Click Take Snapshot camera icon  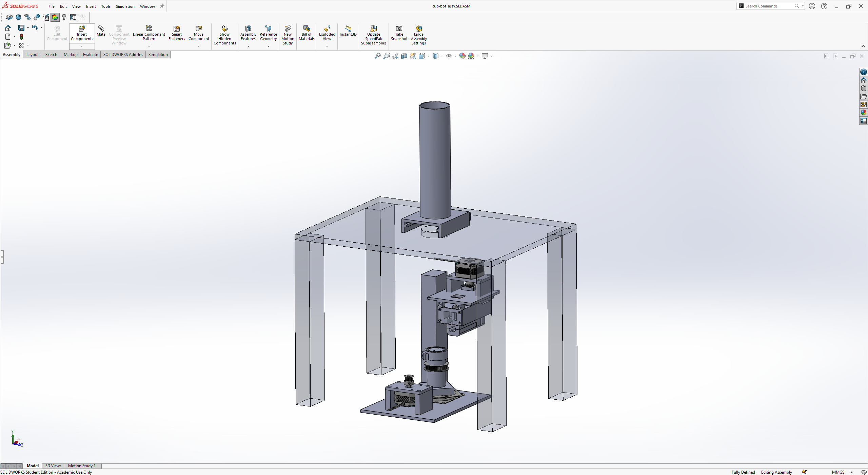point(399,33)
